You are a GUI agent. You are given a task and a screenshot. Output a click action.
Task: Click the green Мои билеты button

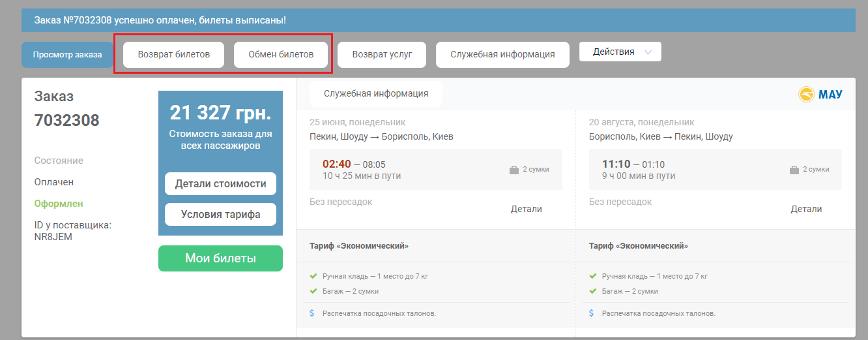coord(220,258)
